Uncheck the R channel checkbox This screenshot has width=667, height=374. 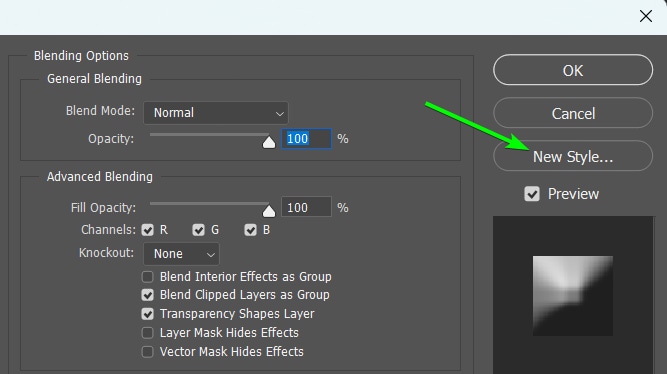pos(148,230)
